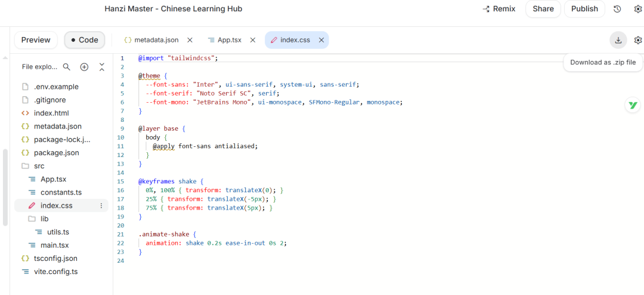Open more options for index.css
Screen dimensions: 644x295
pyautogui.click(x=101, y=205)
